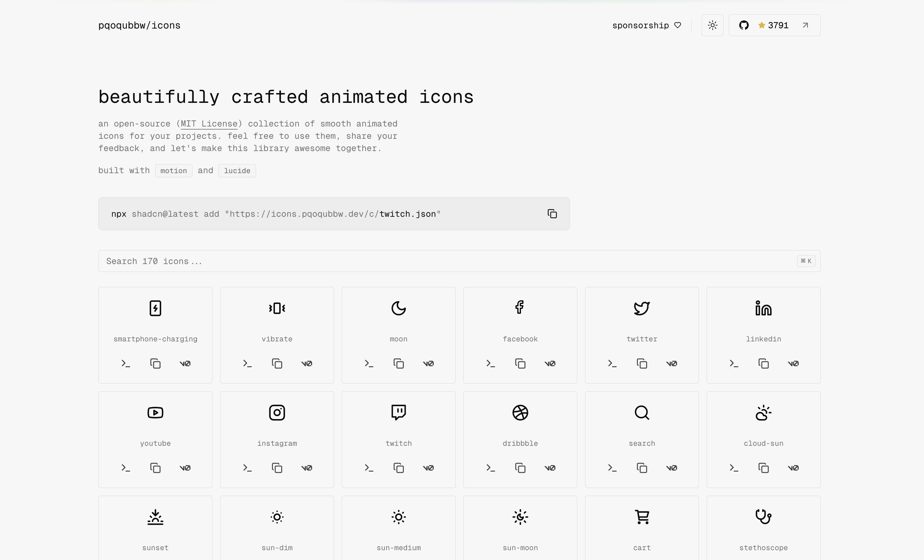Open linkedin icon in v0
This screenshot has width=924, height=560.
click(x=793, y=363)
